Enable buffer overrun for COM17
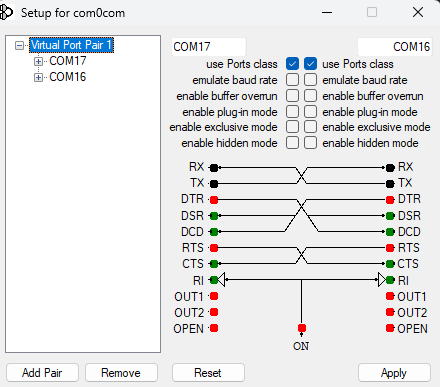The width and height of the screenshot is (440, 387). [292, 96]
